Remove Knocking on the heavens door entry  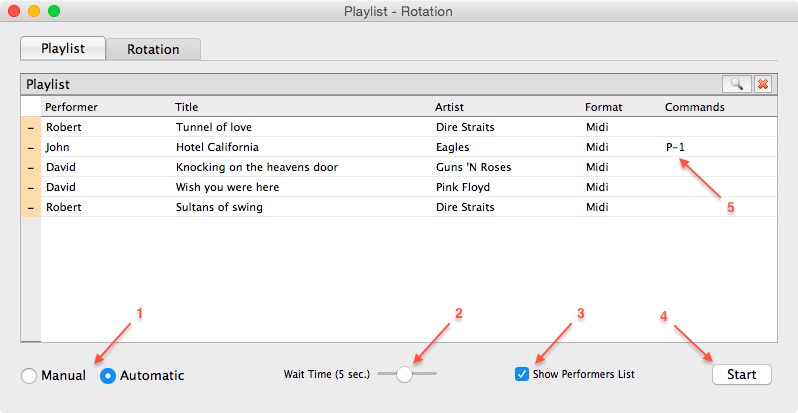coord(31,167)
